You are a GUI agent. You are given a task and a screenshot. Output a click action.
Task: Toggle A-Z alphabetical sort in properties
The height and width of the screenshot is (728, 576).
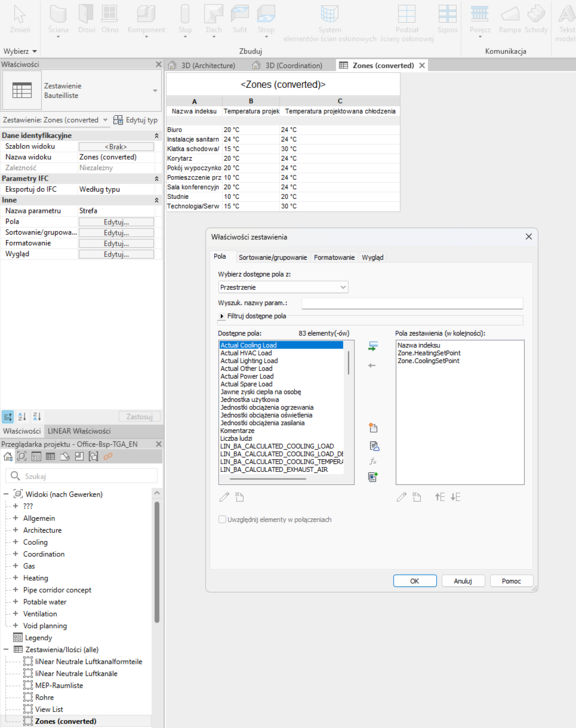point(22,416)
